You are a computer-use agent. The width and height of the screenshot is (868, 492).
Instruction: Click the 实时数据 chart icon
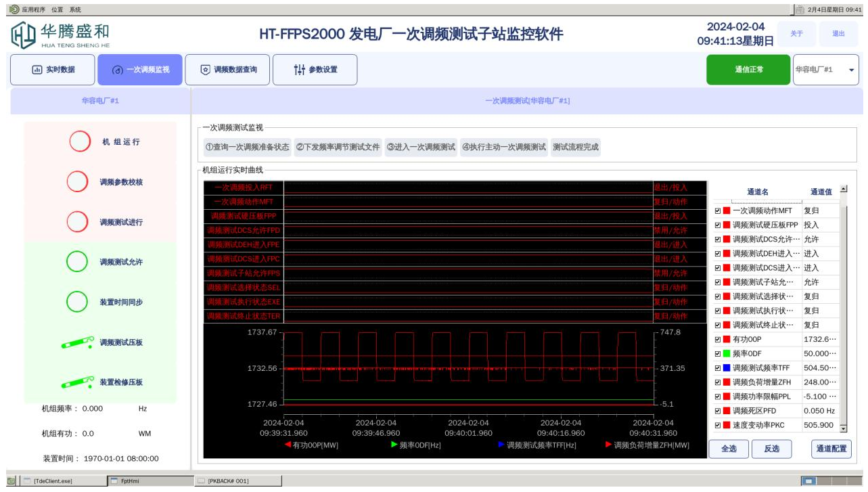(x=37, y=70)
